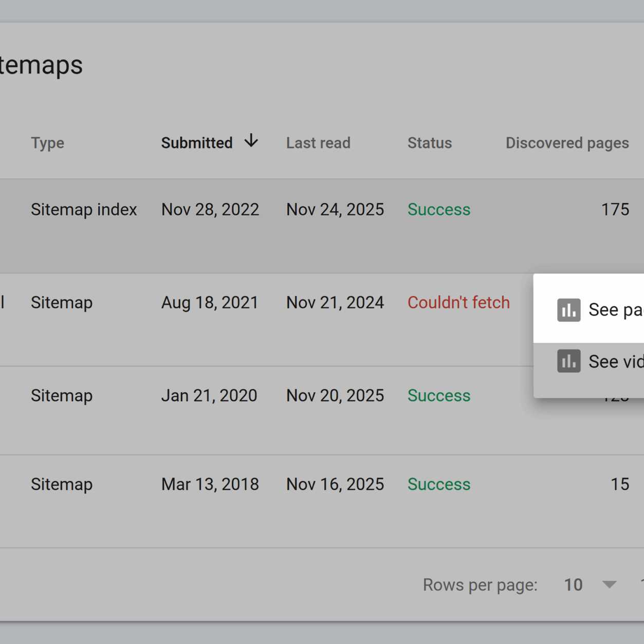
Task: Open the Rows per page dropdown arrow
Action: coord(609,585)
